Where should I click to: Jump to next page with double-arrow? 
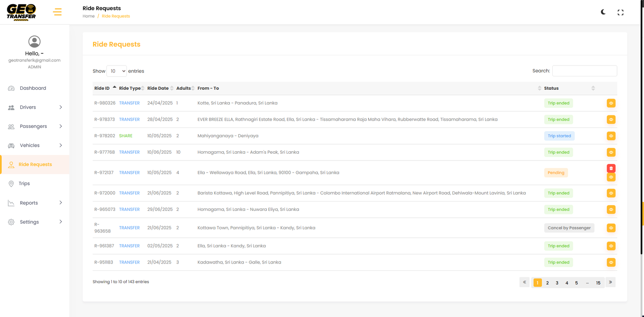click(x=611, y=282)
